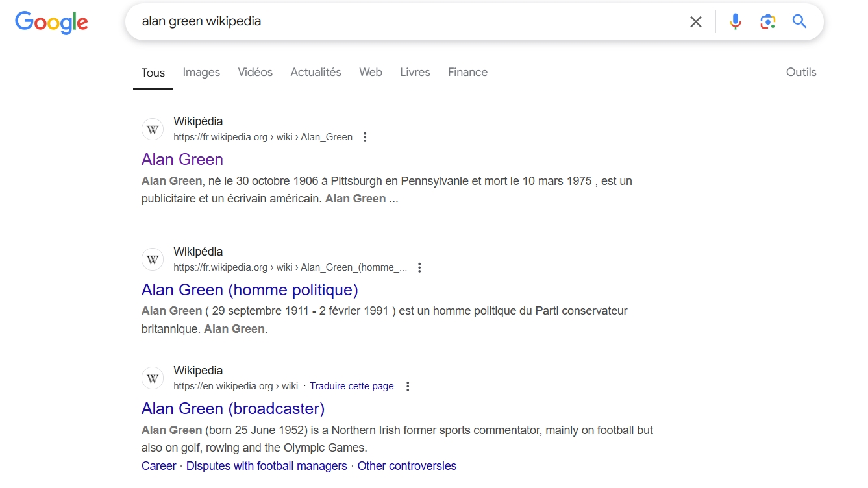Click the fr.wikipedia.org › wiki › Alan_Green URL

[263, 137]
